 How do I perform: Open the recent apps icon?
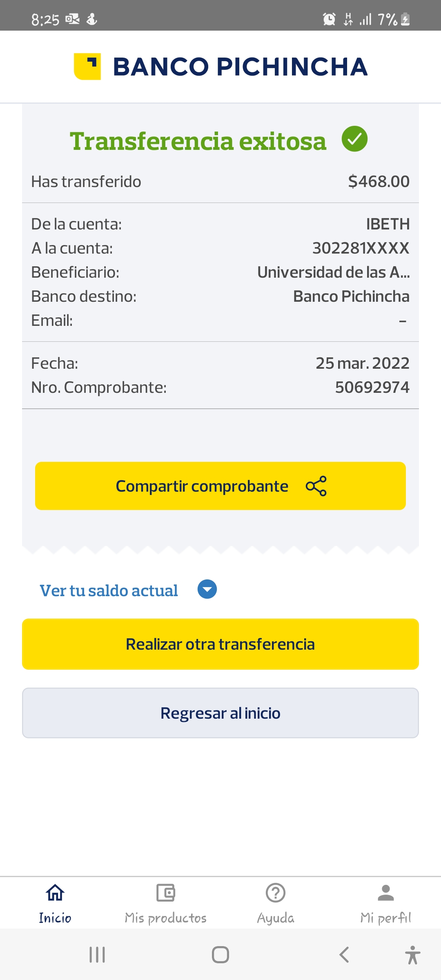(x=97, y=955)
